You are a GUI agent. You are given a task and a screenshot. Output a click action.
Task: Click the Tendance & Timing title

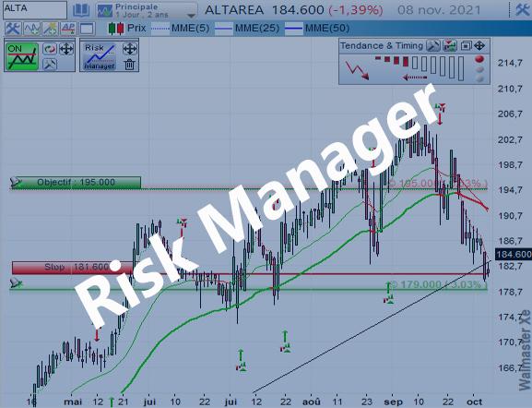tap(382, 45)
